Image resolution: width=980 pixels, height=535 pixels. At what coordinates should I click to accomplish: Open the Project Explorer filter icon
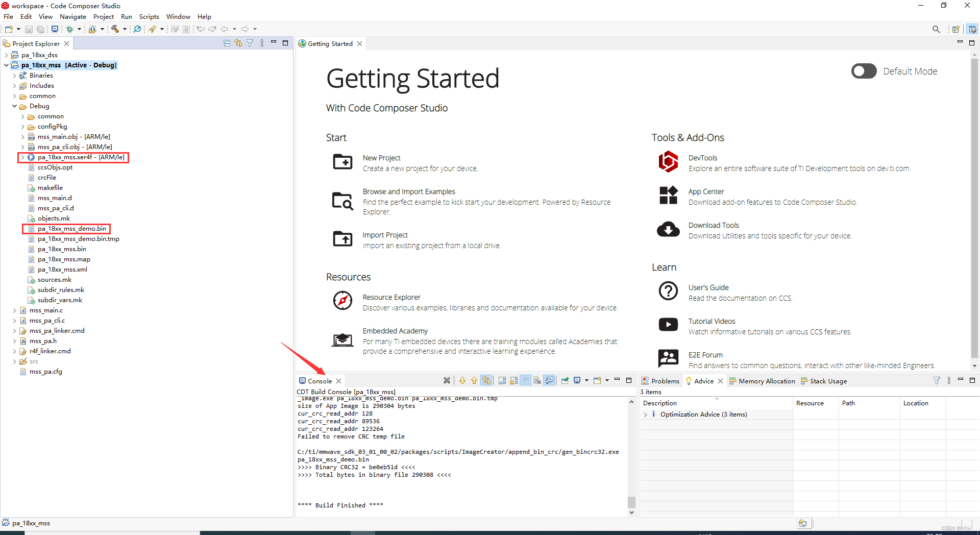point(250,43)
